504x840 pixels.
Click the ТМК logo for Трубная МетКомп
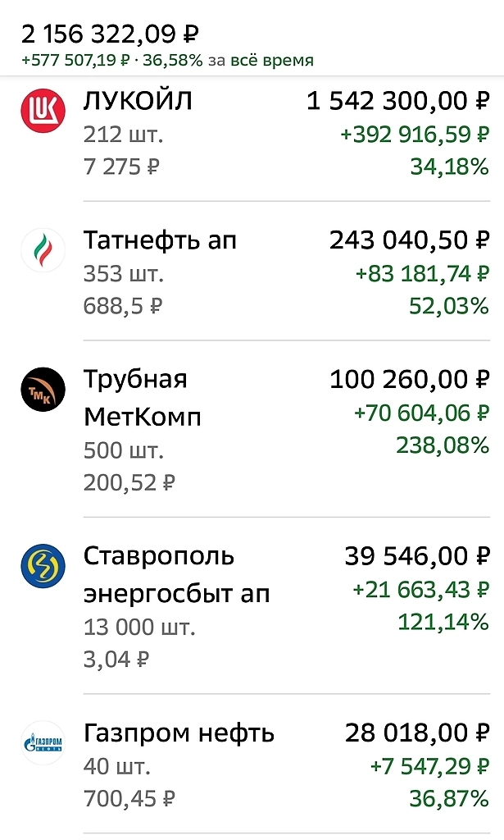(x=42, y=390)
